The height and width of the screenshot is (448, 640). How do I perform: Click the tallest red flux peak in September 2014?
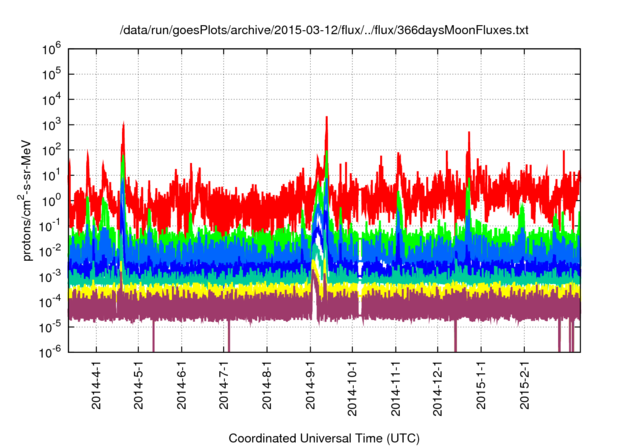pyautogui.click(x=327, y=120)
